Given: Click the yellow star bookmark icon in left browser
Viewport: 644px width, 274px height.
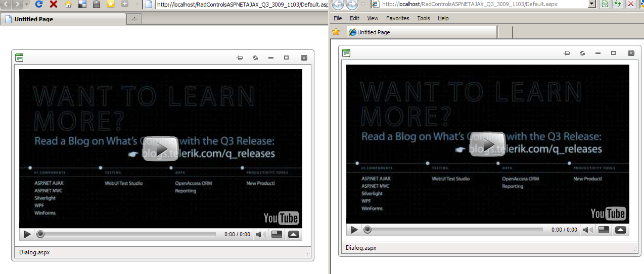Looking at the screenshot, I should click(x=110, y=4).
